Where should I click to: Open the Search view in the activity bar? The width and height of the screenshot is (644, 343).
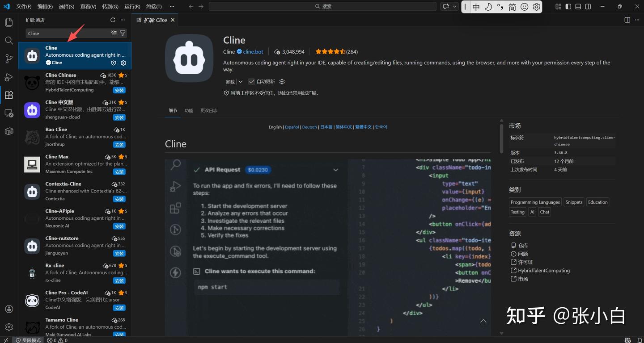click(9, 41)
